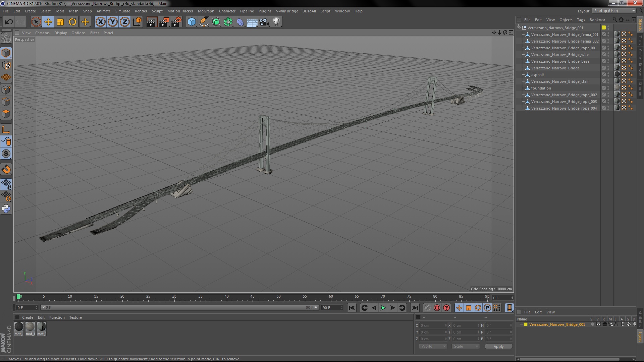Open the Layers side tab
Viewport: 644px width, 362px height.
coord(640,337)
